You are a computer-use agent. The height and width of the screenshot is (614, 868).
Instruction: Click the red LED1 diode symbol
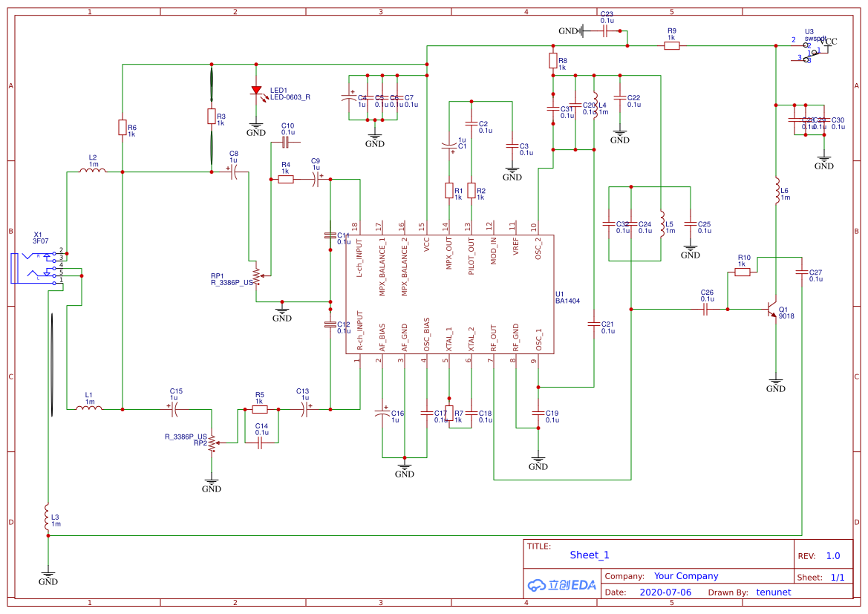coord(256,91)
